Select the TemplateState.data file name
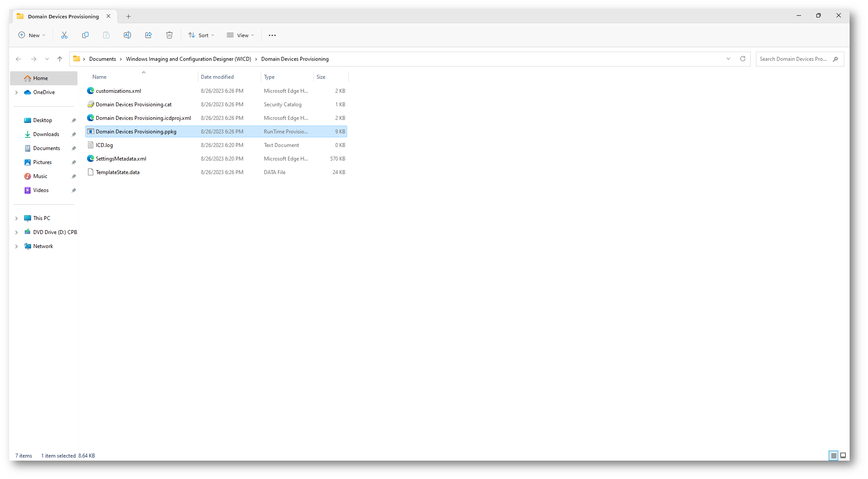 (118, 172)
